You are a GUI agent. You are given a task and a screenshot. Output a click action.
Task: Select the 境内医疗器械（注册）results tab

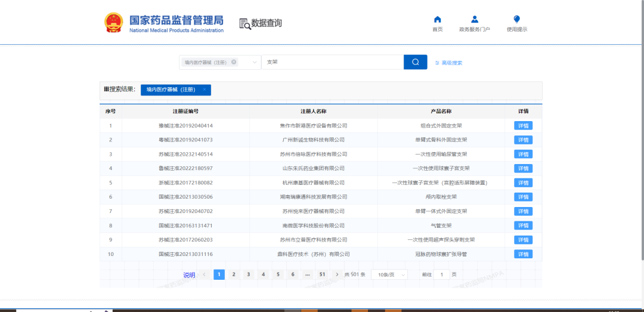coord(171,89)
